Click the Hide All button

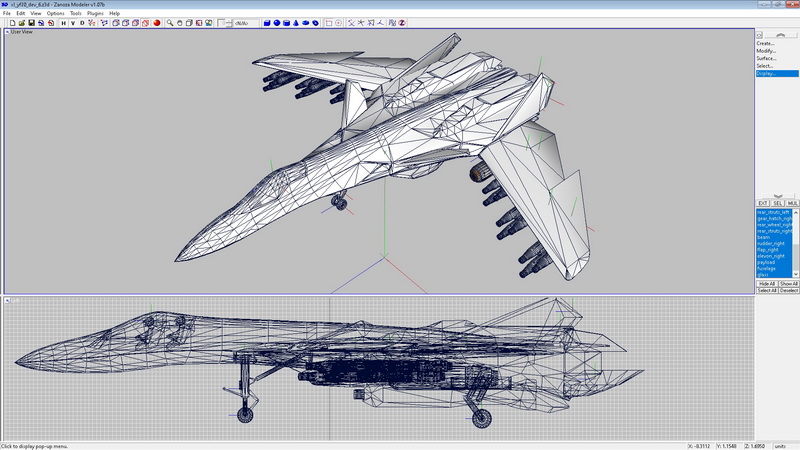[x=767, y=284]
